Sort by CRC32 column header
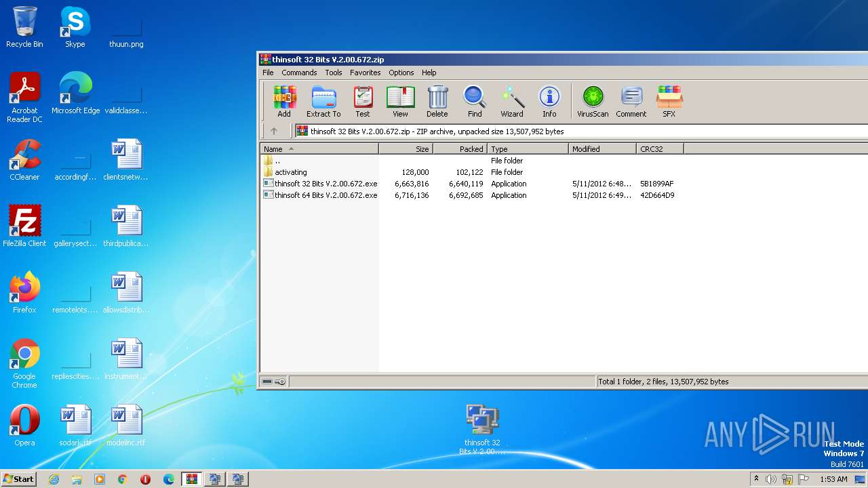Viewport: 868px width, 488px height. [660, 149]
